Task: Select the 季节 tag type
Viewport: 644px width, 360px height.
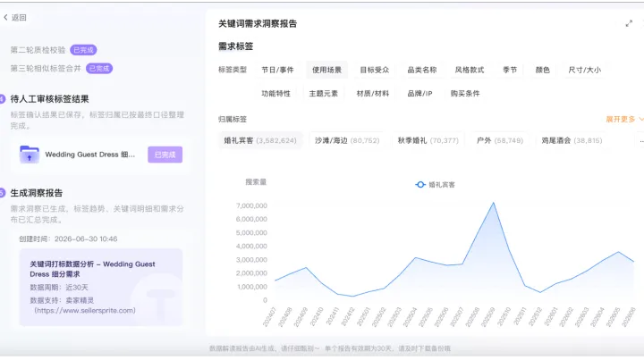Action: 510,70
